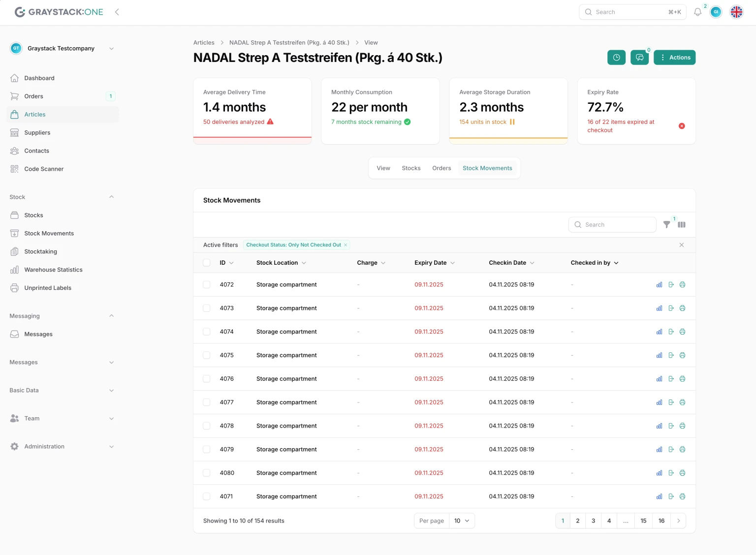756x555 pixels.
Task: Open the notifications bell
Action: click(x=697, y=12)
